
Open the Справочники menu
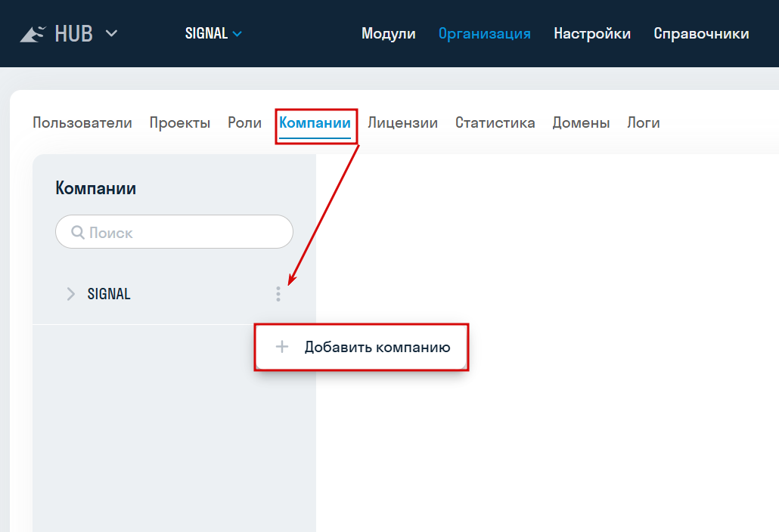coord(701,34)
